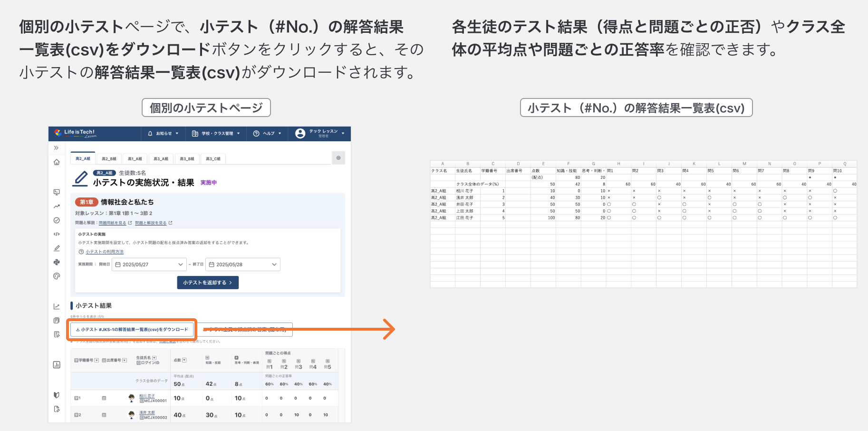Open student 浅井 太郎 name link
Image resolution: width=868 pixels, height=431 pixels.
pos(147,412)
